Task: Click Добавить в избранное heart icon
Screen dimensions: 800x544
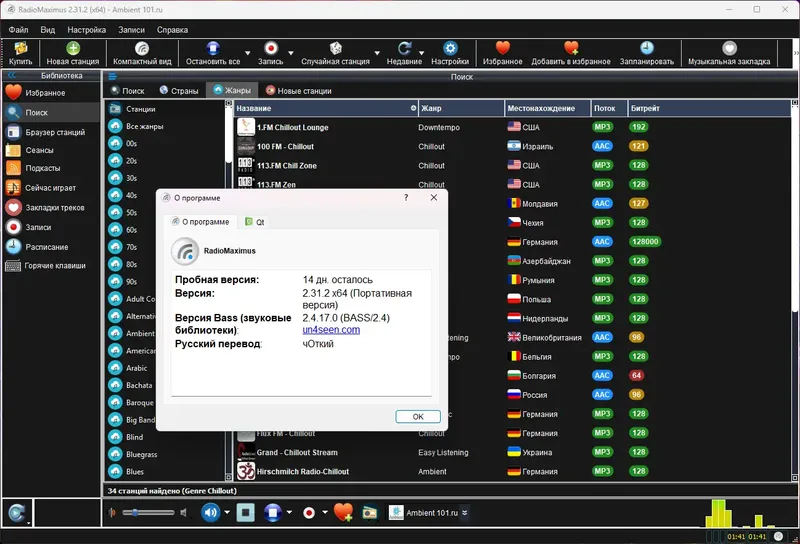Action: [571, 48]
